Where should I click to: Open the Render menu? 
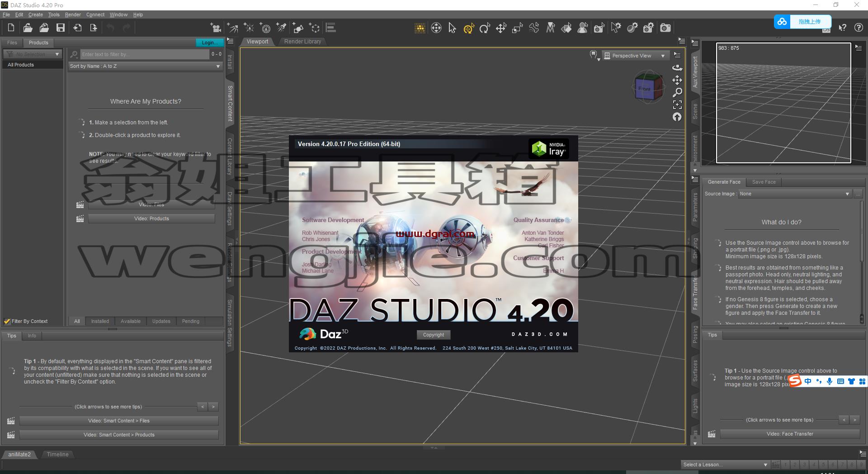point(73,14)
